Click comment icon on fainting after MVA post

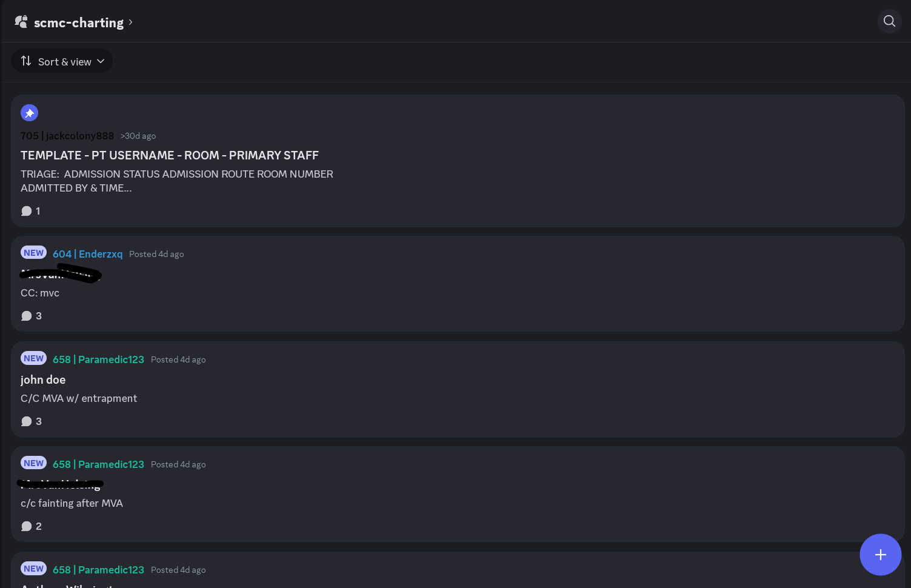tap(26, 526)
